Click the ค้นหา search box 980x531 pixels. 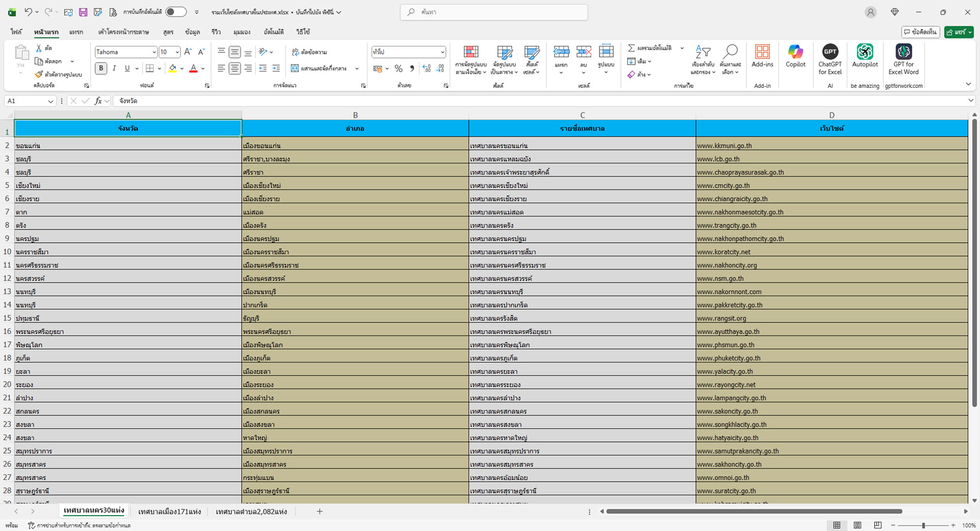[x=493, y=12]
